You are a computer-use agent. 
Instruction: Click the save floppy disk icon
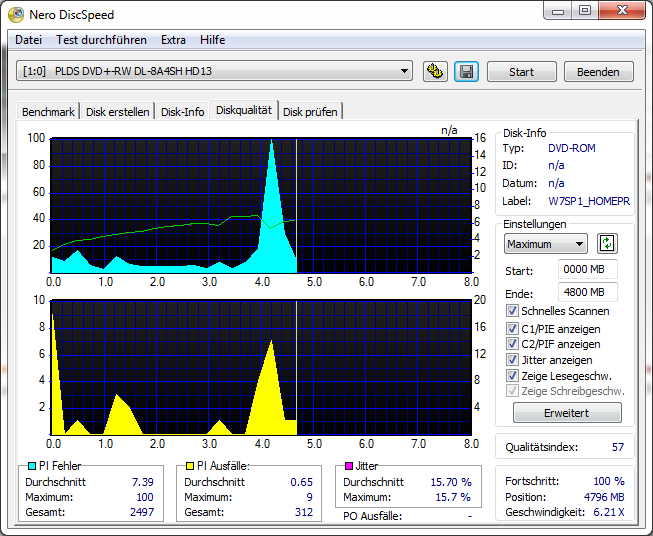(466, 72)
